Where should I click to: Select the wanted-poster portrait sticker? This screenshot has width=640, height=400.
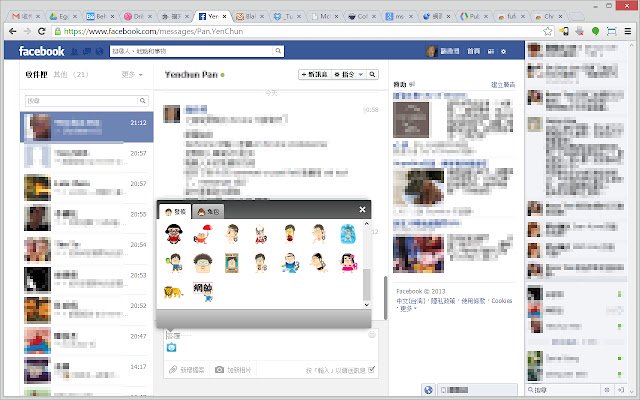pos(231,263)
